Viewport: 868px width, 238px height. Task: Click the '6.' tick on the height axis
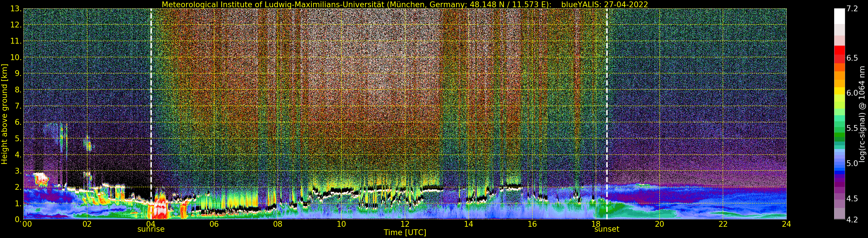[x=18, y=122]
